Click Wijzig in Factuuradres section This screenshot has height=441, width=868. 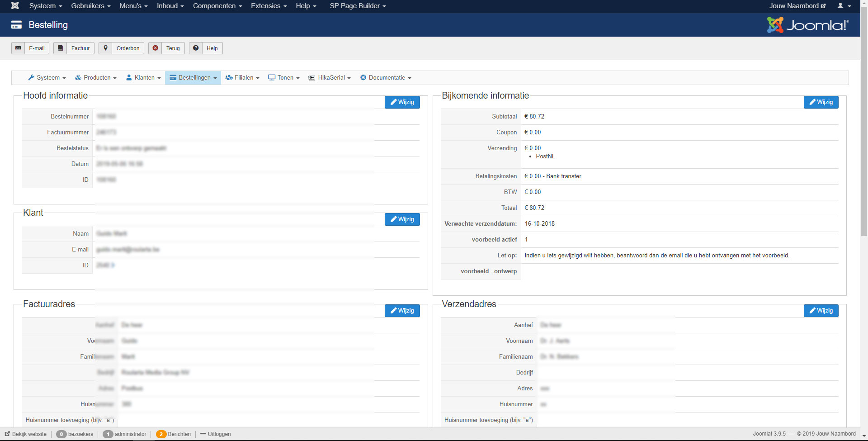tap(402, 311)
